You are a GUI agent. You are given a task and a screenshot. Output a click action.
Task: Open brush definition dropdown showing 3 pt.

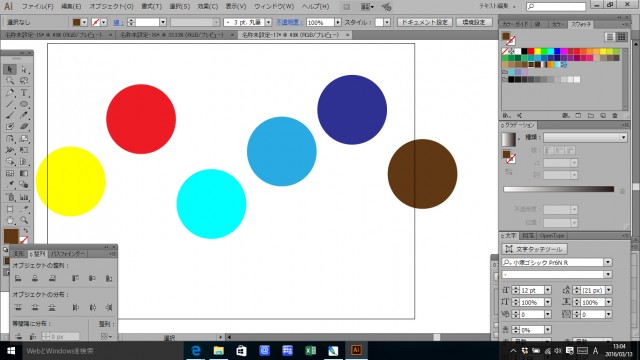coord(268,22)
